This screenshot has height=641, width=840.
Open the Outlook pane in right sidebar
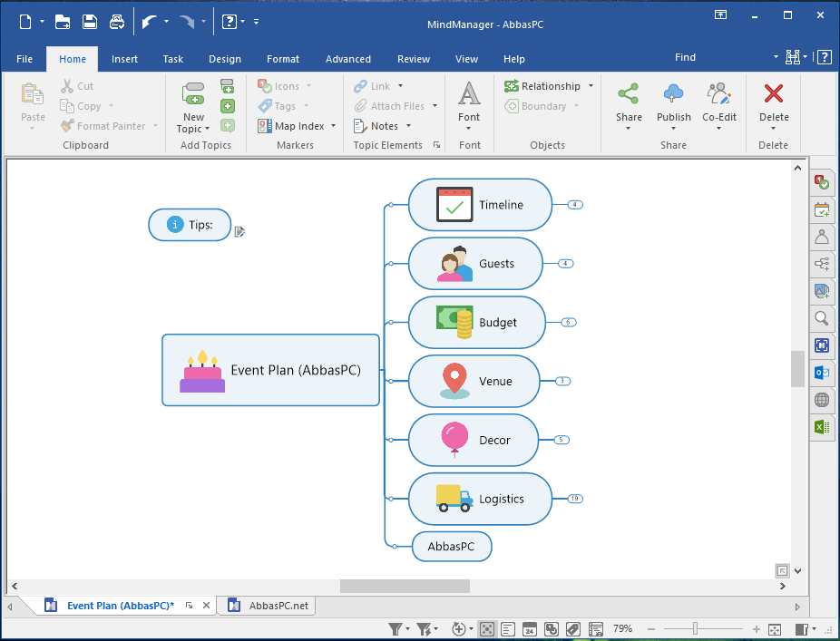(821, 372)
